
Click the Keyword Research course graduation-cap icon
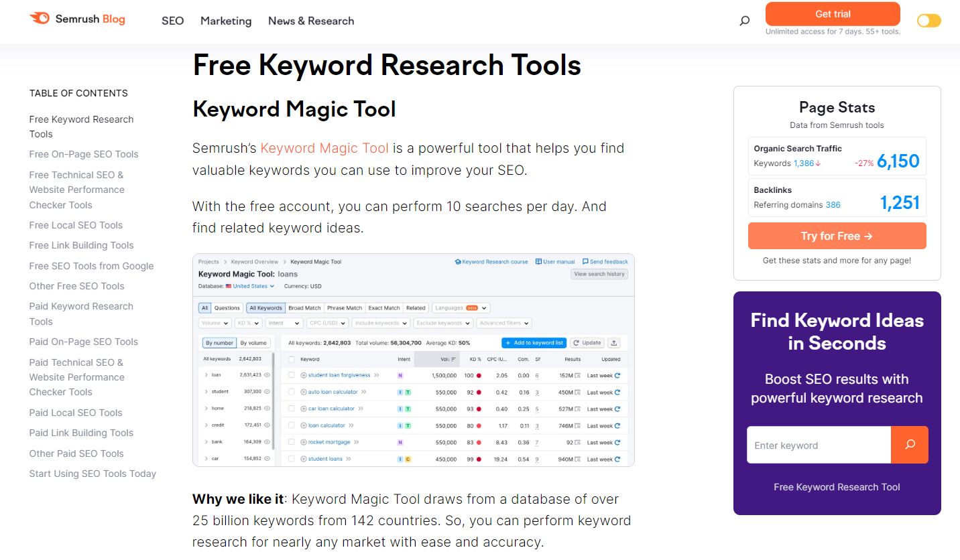click(458, 262)
